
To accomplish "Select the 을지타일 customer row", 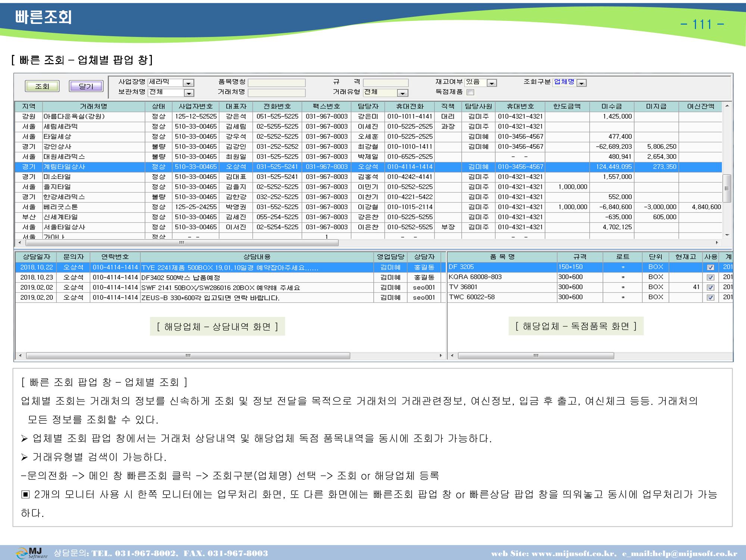I will pos(368,187).
